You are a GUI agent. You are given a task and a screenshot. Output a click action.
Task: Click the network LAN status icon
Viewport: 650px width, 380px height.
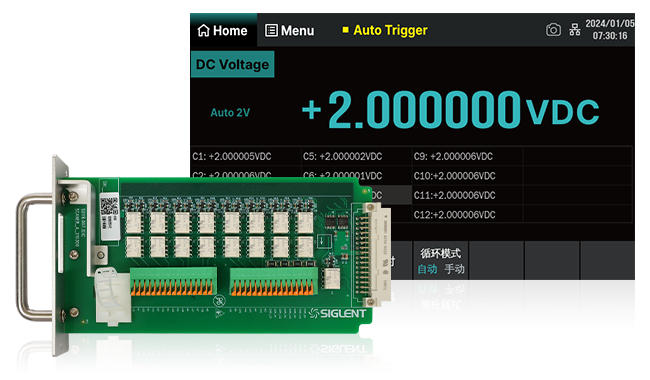tap(575, 30)
